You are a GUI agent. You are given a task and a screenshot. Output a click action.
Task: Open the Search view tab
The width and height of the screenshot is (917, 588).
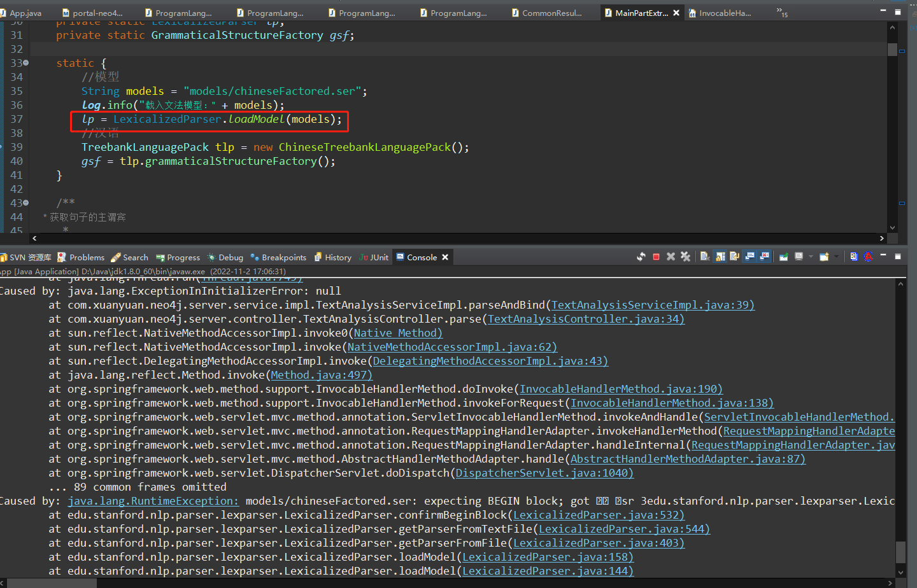click(129, 257)
